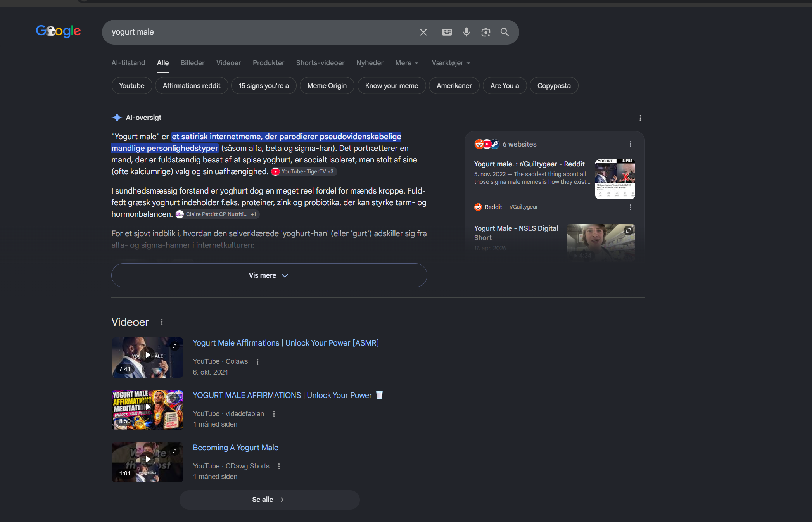Click the magnifying glass search icon
The height and width of the screenshot is (522, 812).
504,32
